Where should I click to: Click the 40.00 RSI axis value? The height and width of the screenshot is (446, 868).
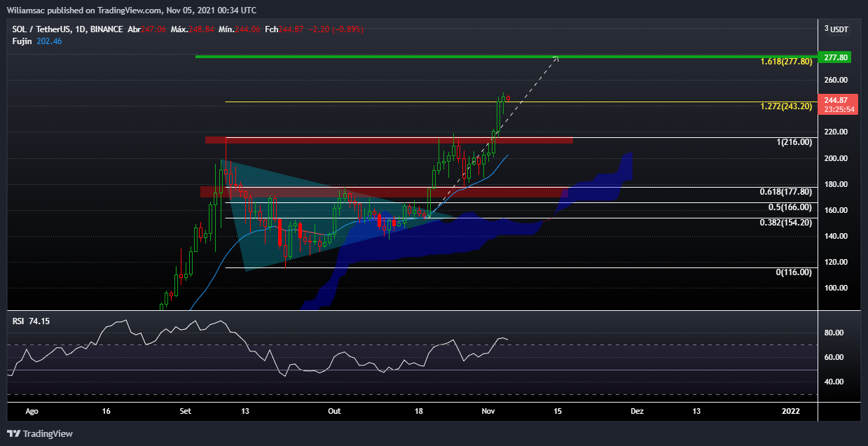834,382
